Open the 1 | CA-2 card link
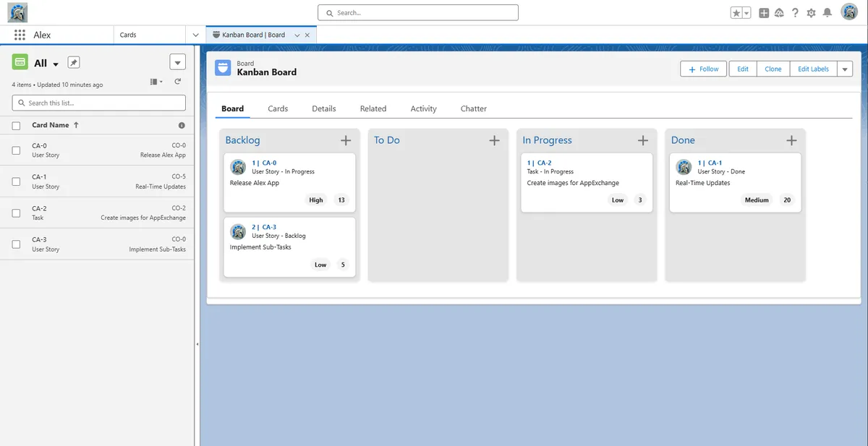868x446 pixels. pos(539,163)
